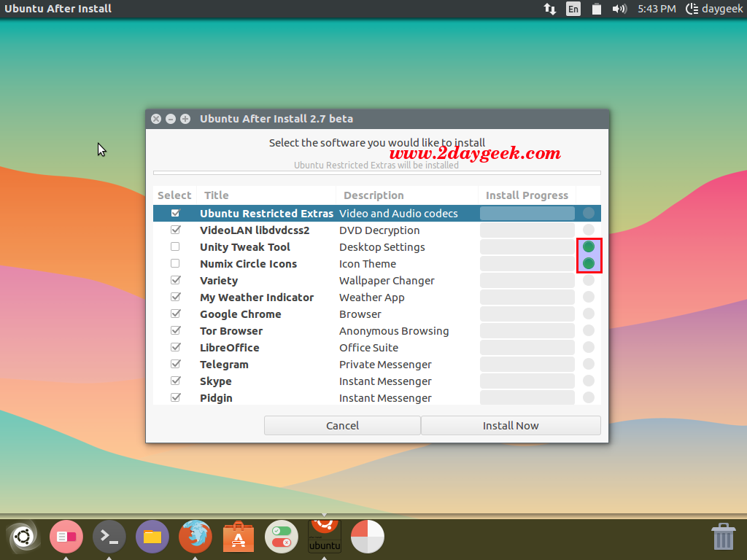The image size is (747, 560).
Task: Click the status dot for Variety row
Action: point(589,280)
